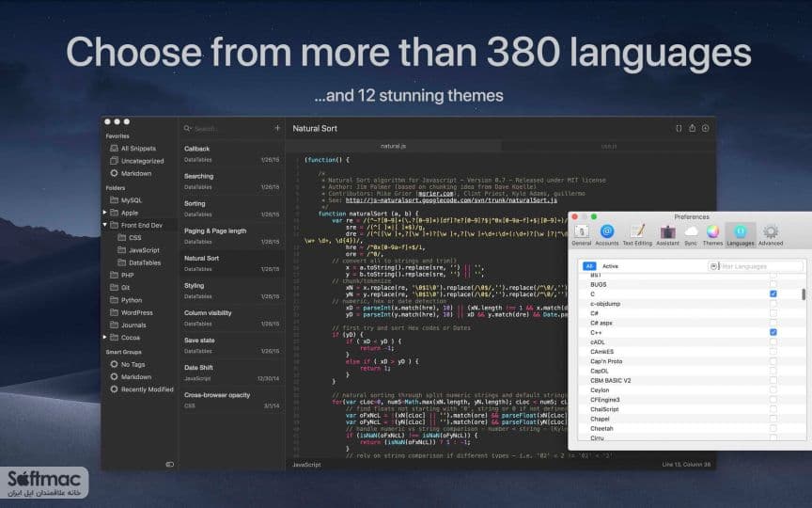Enable the BUGS language checkbox
812x508 pixels.
point(773,284)
